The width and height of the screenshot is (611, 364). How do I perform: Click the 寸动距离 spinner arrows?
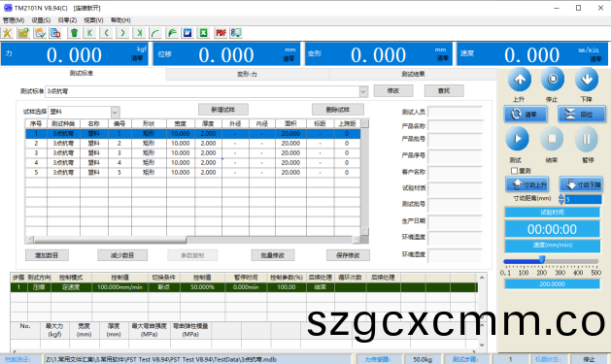coord(561,199)
